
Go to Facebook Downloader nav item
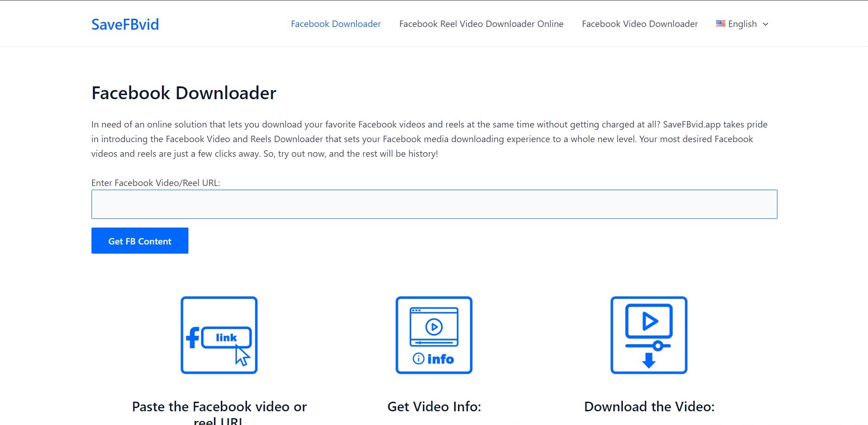click(336, 24)
